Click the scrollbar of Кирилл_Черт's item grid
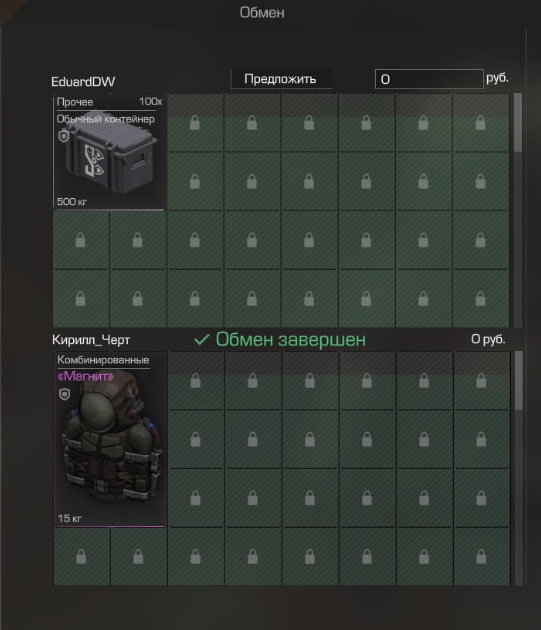Screen dimensions: 541x630 (519, 468)
